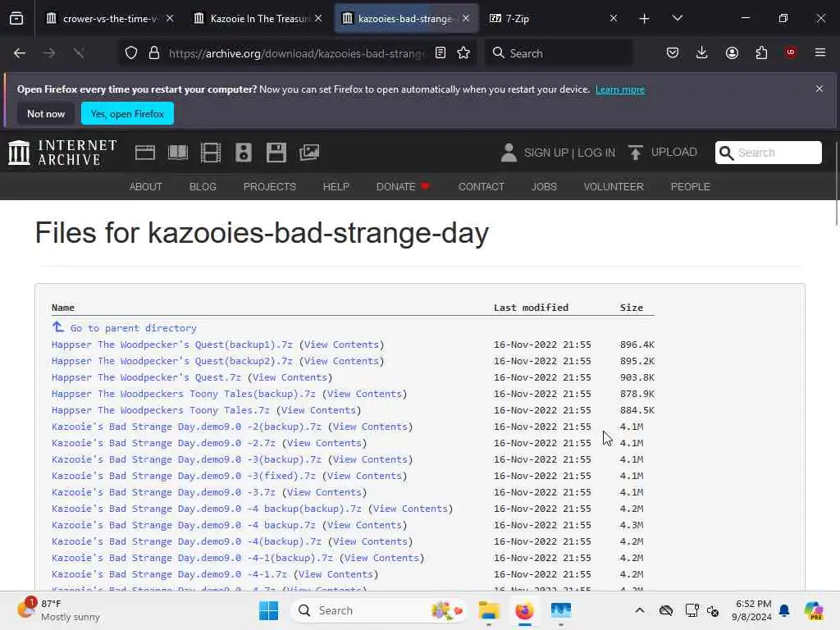Open the Internet Archive audio (speaker) icon

click(x=243, y=153)
